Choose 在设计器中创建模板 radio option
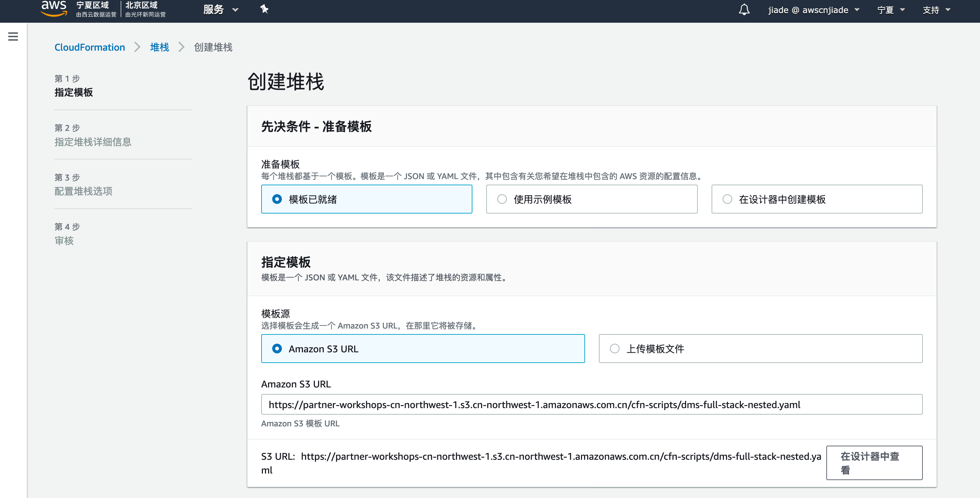The height and width of the screenshot is (498, 980). 727,199
